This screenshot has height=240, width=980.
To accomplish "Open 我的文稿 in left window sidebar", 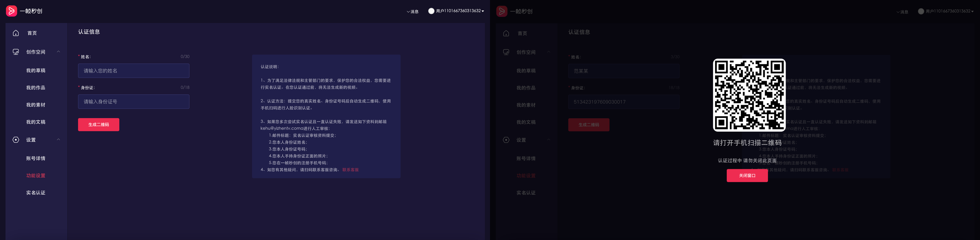I will (x=36, y=122).
